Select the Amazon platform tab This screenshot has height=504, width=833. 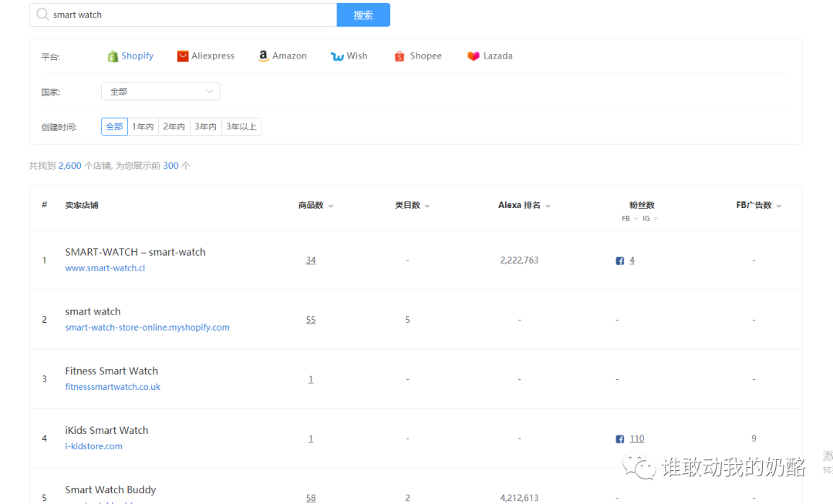pyautogui.click(x=282, y=55)
